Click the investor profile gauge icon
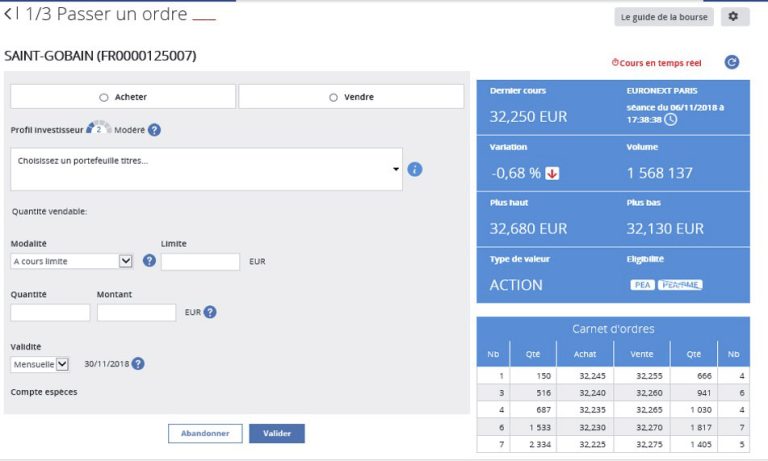The width and height of the screenshot is (768, 461). tap(98, 128)
